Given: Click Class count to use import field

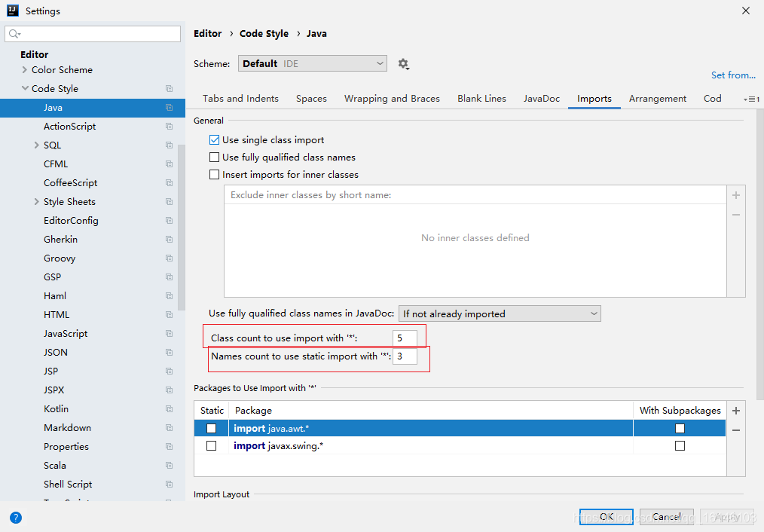Looking at the screenshot, I should pos(405,338).
